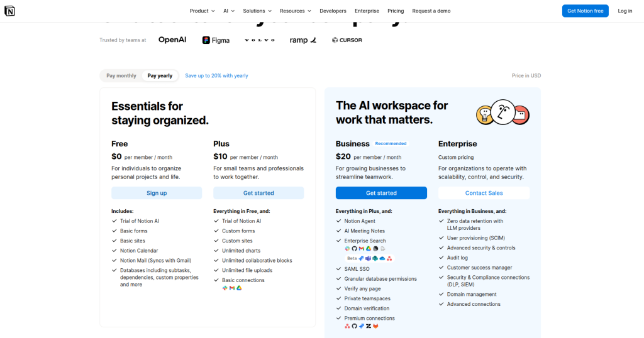The image size is (644, 338).
Task: Open the Resources dropdown
Action: 296,11
